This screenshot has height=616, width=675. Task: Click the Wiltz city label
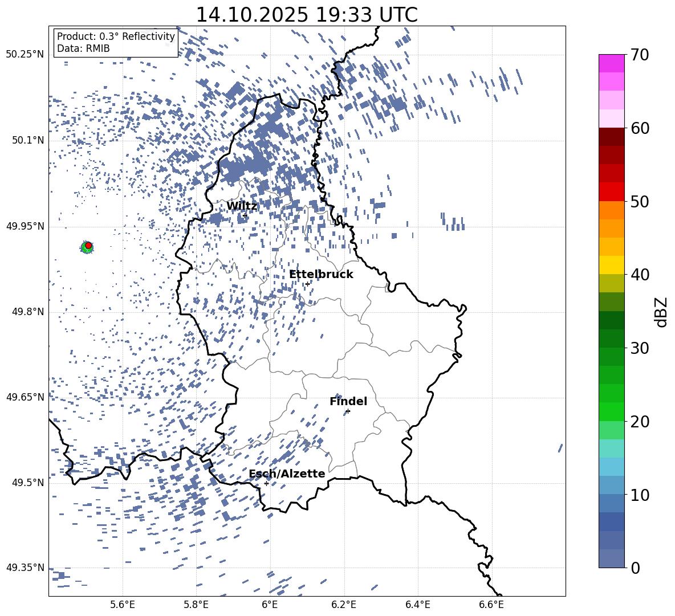pos(242,206)
